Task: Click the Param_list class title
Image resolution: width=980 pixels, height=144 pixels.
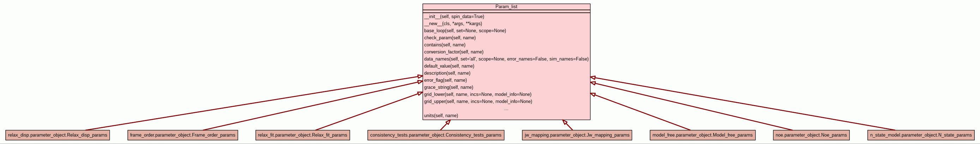Action: coord(506,7)
